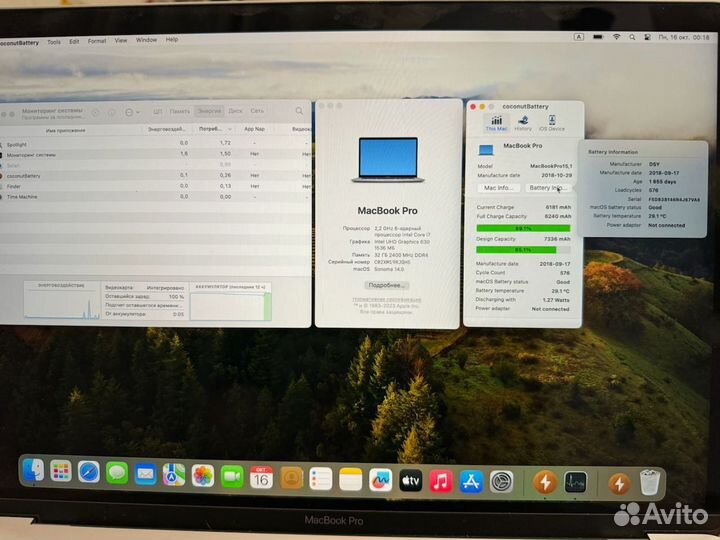This screenshot has width=720, height=540.
Task: Switch to iOS Device tab in coconutBattery
Action: [551, 124]
